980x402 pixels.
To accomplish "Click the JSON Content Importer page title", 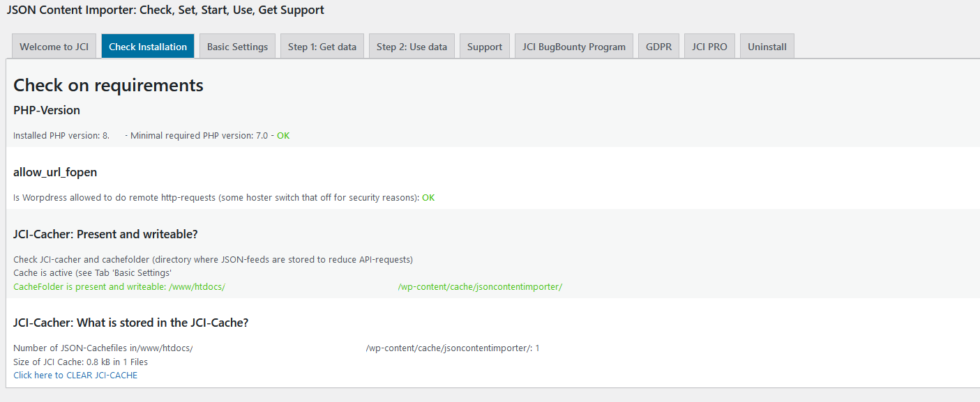I will tap(165, 10).
